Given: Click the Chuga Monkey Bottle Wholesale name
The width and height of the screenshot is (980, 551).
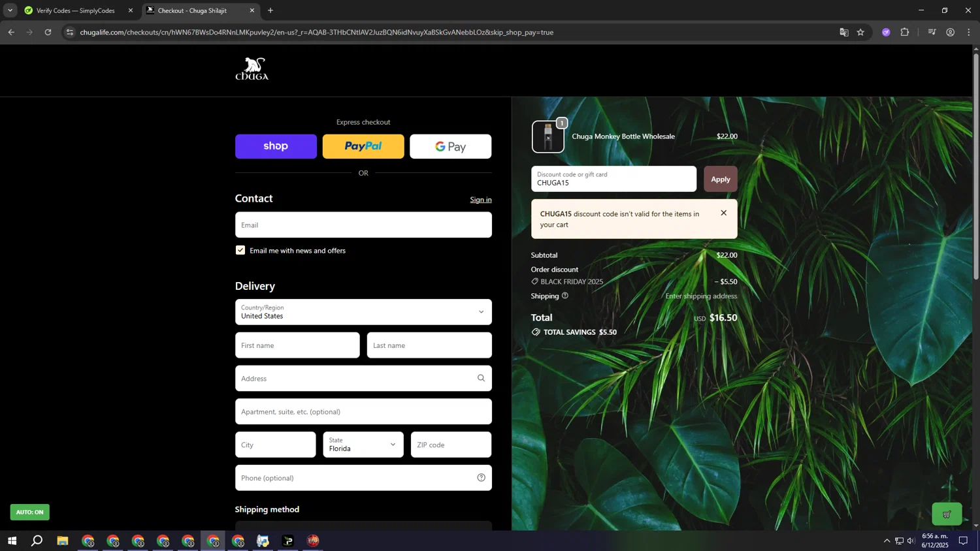Looking at the screenshot, I should (x=623, y=136).
